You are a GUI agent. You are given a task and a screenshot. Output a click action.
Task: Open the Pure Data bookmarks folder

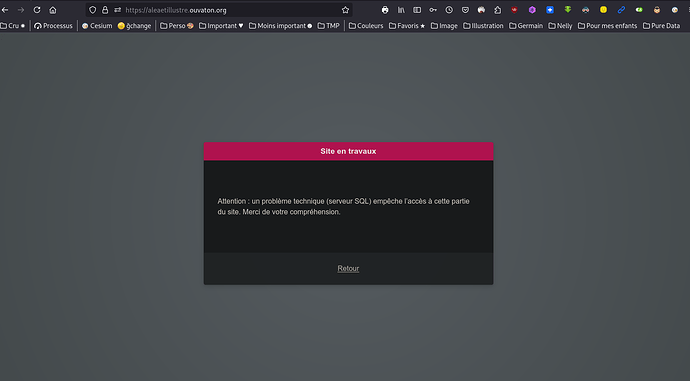(x=661, y=26)
